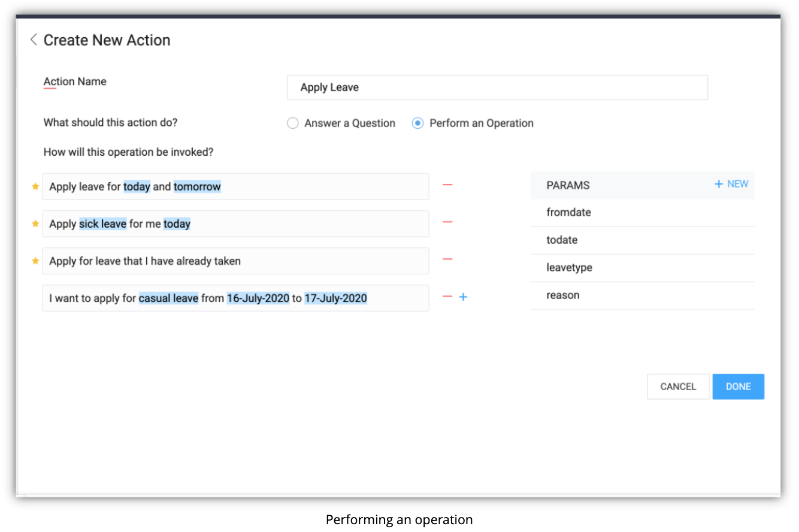Screen dimensions: 799x532
Task: Remove the 'Apply leave for today and tomorrow' phrase
Action: pos(447,185)
